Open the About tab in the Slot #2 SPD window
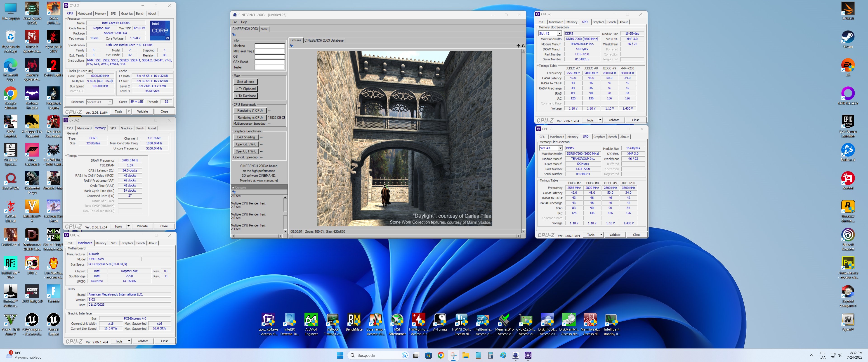 [624, 22]
